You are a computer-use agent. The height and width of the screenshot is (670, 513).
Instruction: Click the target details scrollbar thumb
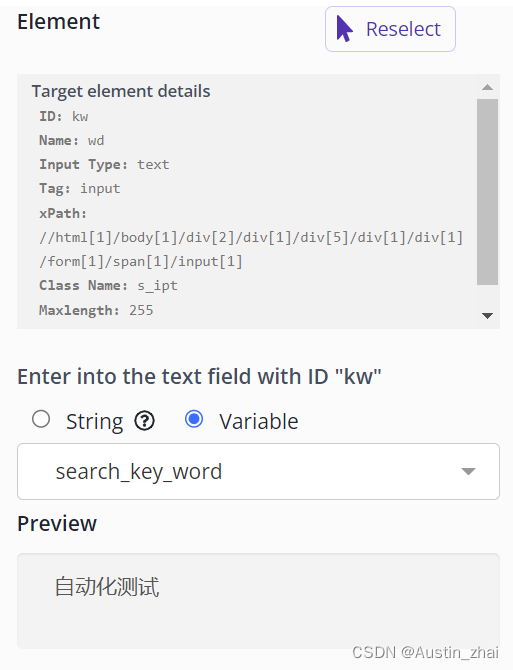(x=487, y=192)
